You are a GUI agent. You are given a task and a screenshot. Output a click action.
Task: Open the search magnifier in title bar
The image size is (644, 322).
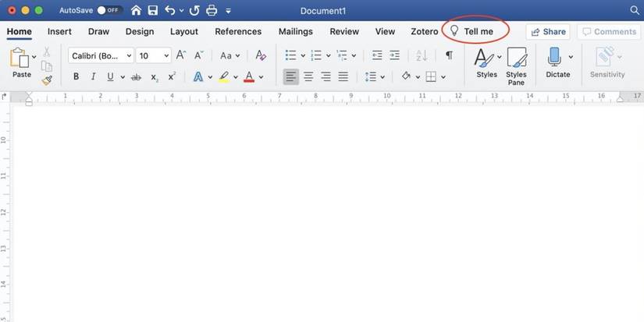click(x=635, y=11)
